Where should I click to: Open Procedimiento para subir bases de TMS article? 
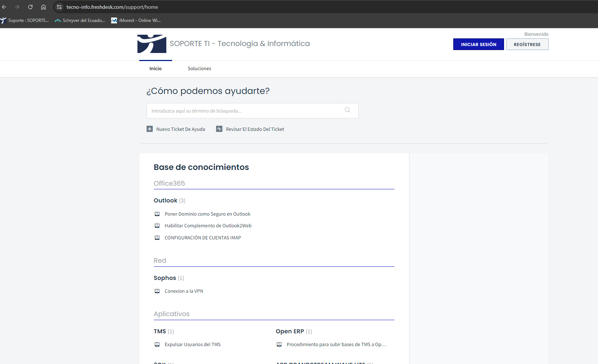336,345
